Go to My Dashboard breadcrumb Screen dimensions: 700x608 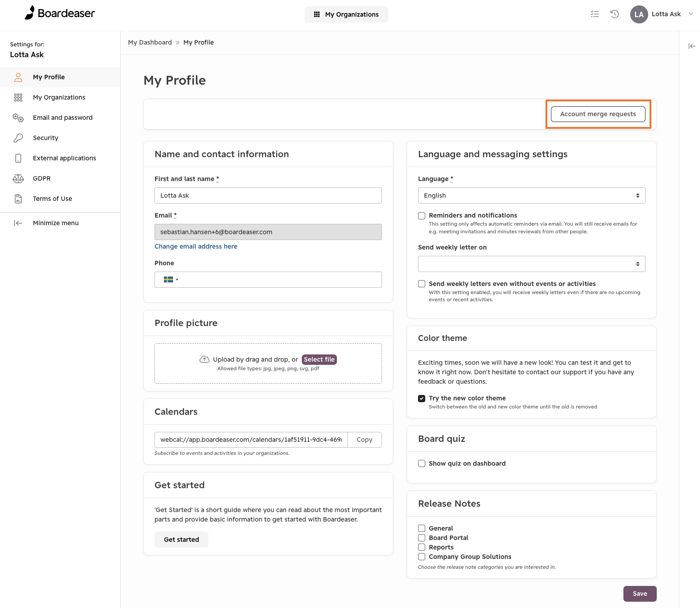[150, 42]
